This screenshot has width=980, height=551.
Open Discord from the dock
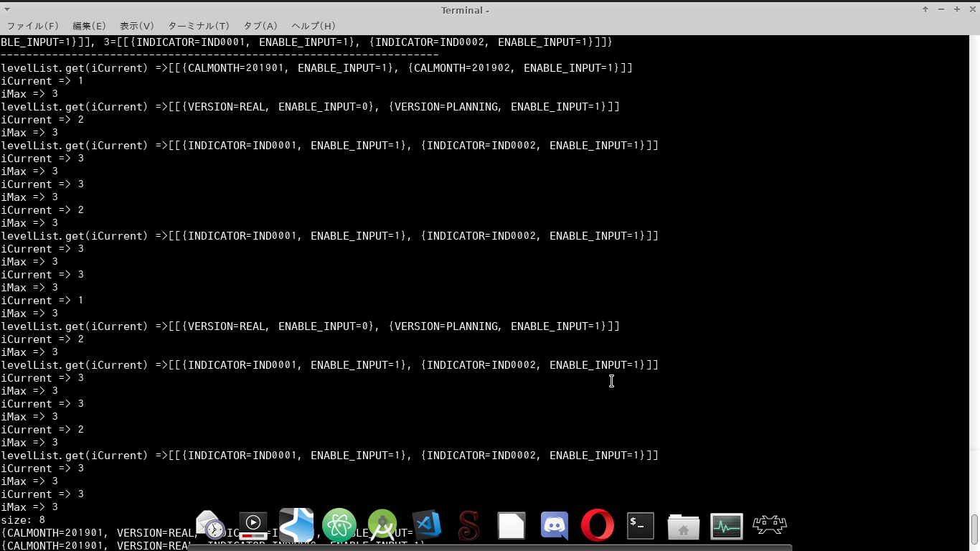[x=555, y=526]
